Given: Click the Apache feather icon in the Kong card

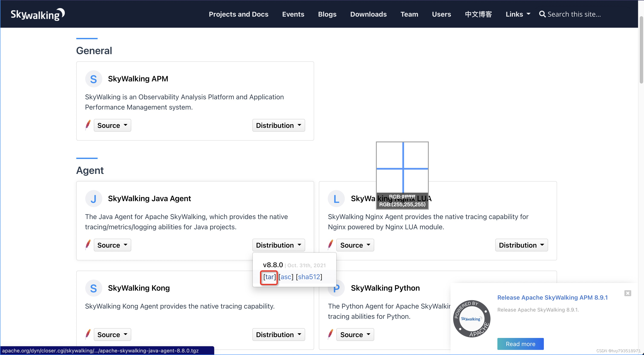Looking at the screenshot, I should coord(88,334).
